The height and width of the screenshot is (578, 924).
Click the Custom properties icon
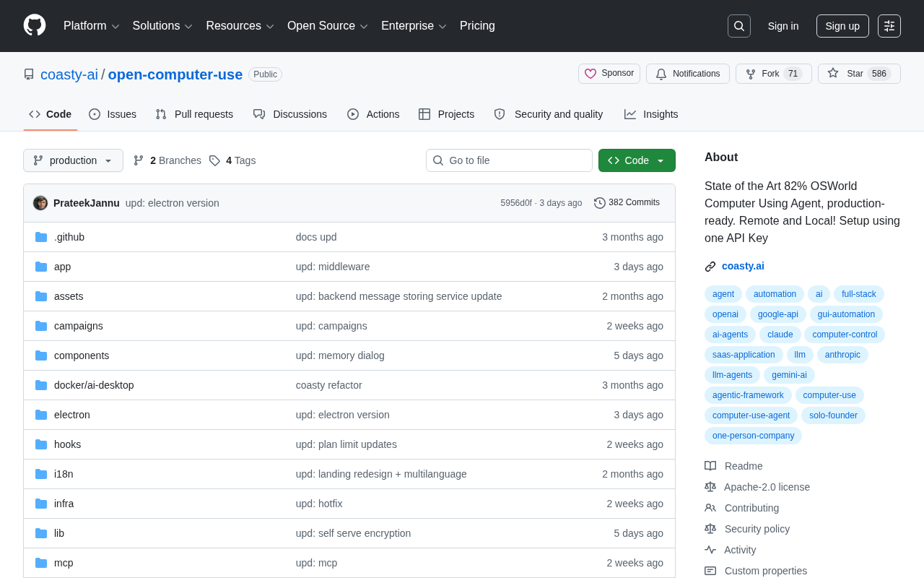pos(710,571)
